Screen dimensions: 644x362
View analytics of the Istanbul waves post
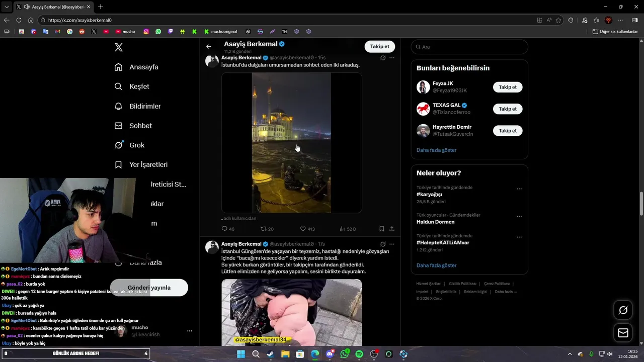pos(348,229)
